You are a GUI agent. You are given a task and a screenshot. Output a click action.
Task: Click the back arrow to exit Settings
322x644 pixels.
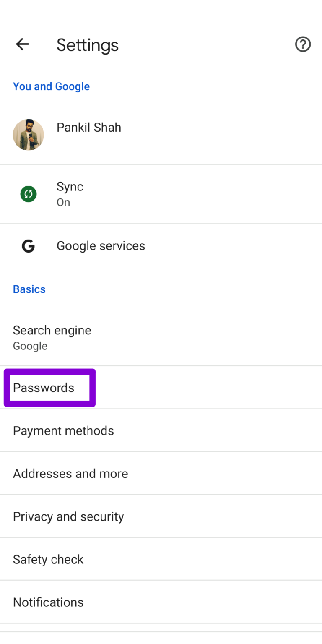22,44
